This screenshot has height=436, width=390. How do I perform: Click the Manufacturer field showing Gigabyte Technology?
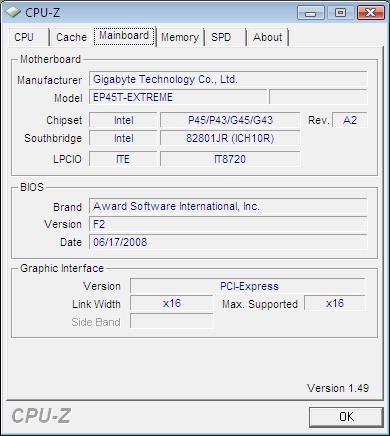pos(228,79)
